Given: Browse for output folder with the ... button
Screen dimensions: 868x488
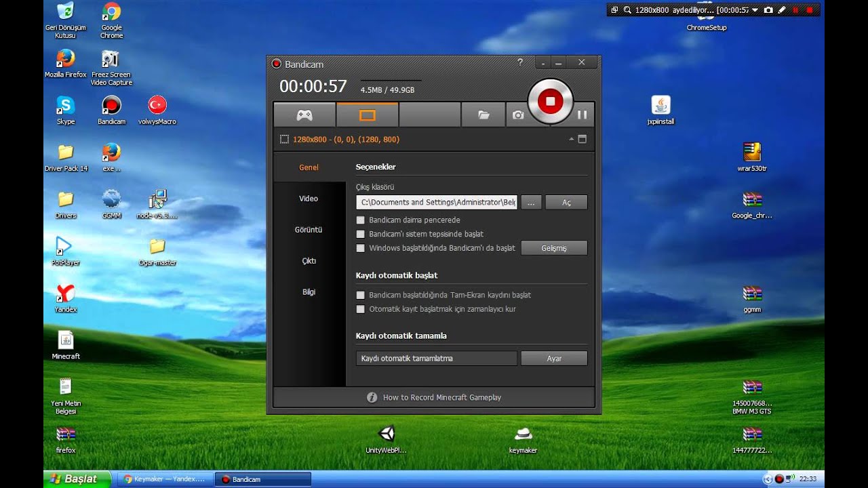Looking at the screenshot, I should point(531,202).
